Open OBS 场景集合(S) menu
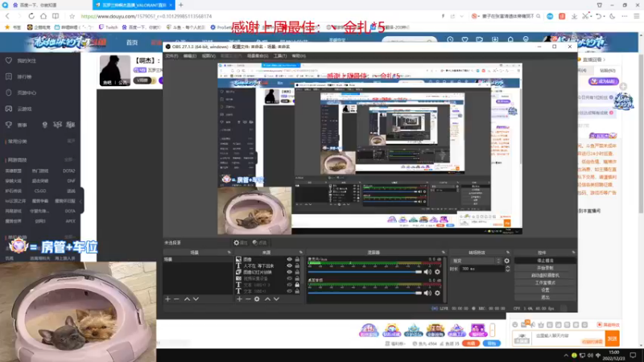The image size is (644, 362). [x=258, y=56]
